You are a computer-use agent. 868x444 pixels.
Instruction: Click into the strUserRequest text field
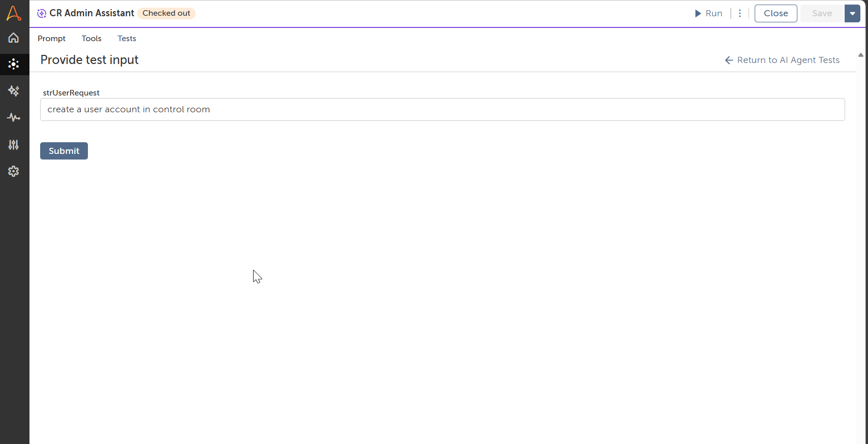tap(442, 110)
